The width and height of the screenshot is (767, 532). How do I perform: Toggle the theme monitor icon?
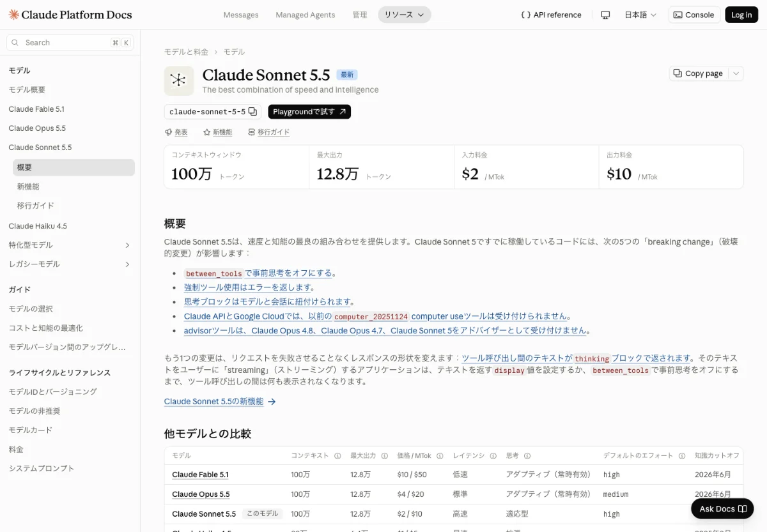click(605, 15)
